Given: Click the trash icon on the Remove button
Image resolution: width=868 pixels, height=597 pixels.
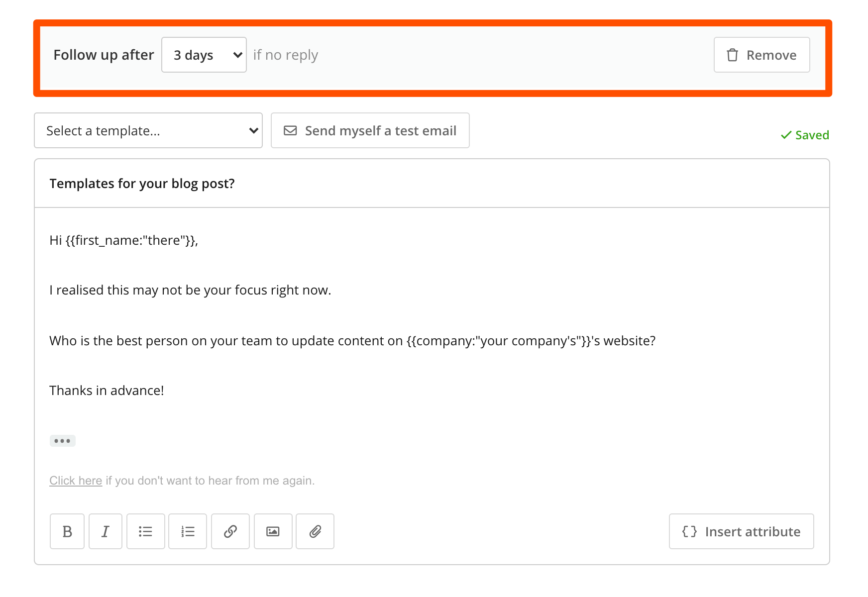Looking at the screenshot, I should pos(732,55).
